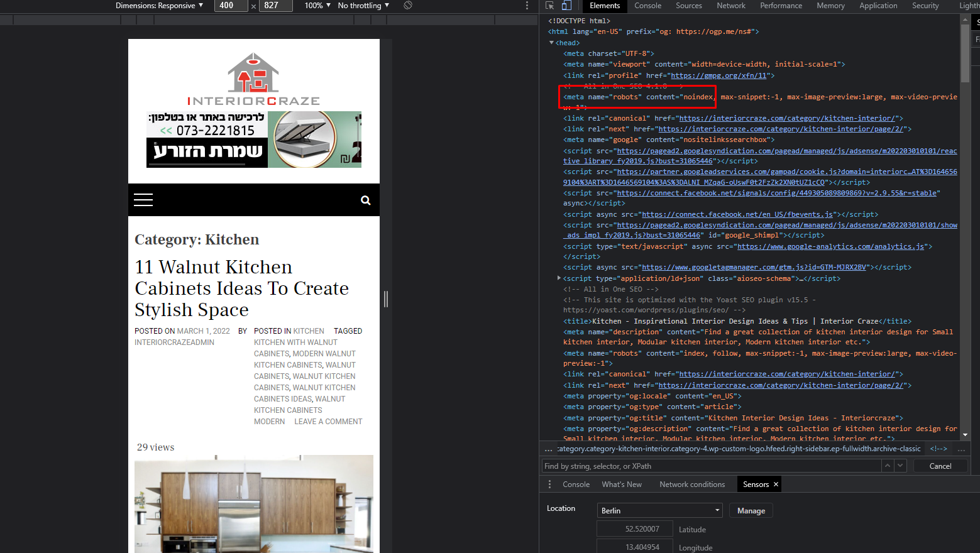Click the inspect element picker icon
Image resolution: width=980 pixels, height=553 pixels.
point(550,6)
